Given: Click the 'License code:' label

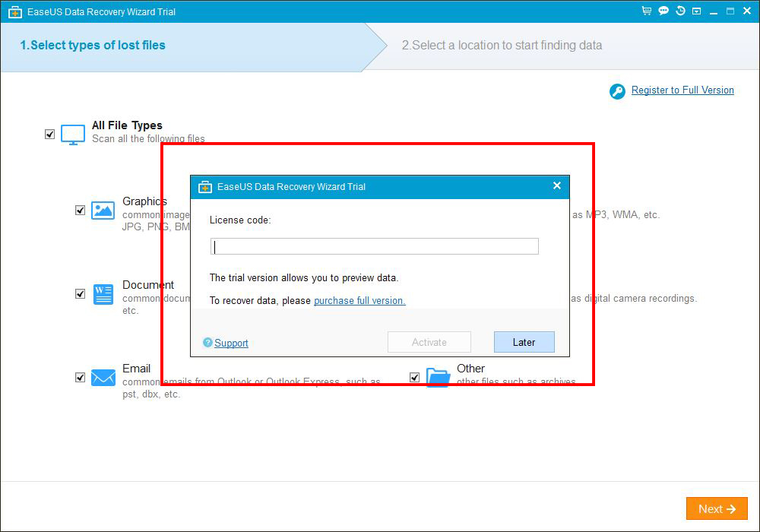Looking at the screenshot, I should pyautogui.click(x=240, y=220).
